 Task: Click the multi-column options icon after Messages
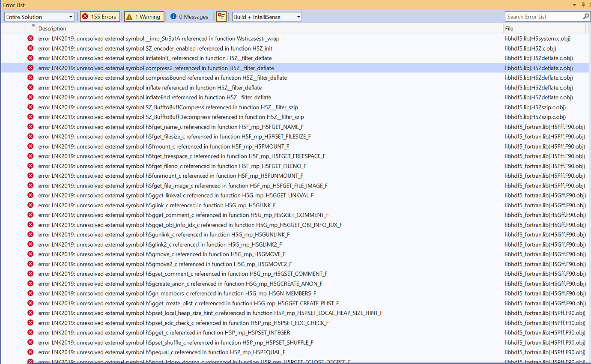[221, 16]
